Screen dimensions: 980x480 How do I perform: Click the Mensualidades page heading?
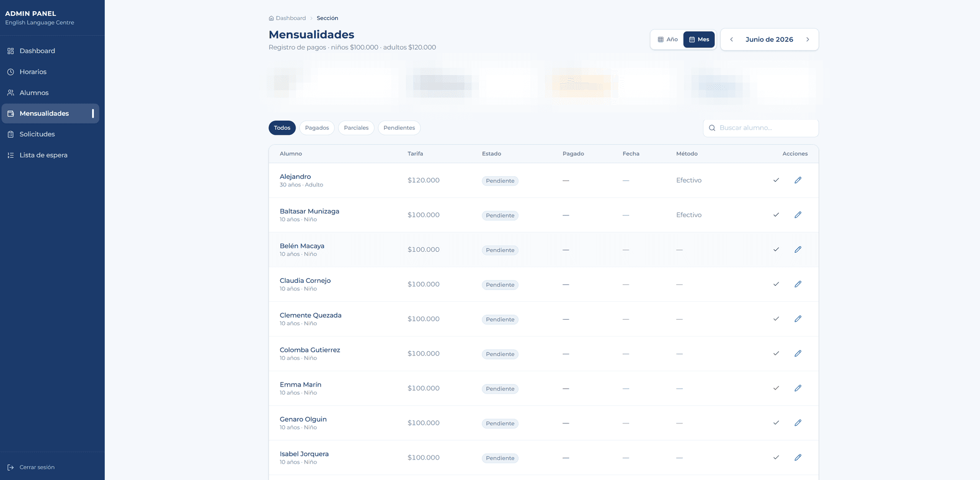pyautogui.click(x=311, y=35)
